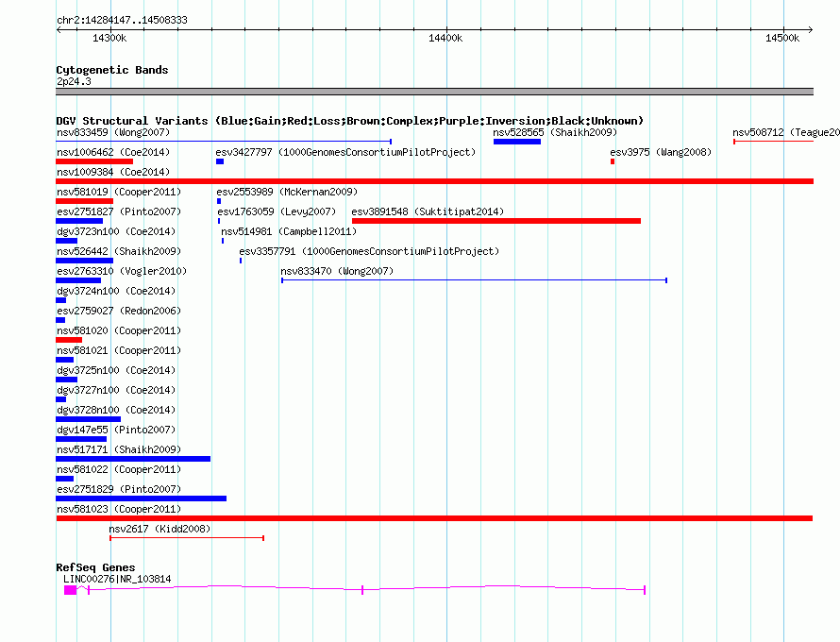Click the nsv833470 (Wong2007) label
The image size is (840, 642).
tap(337, 271)
